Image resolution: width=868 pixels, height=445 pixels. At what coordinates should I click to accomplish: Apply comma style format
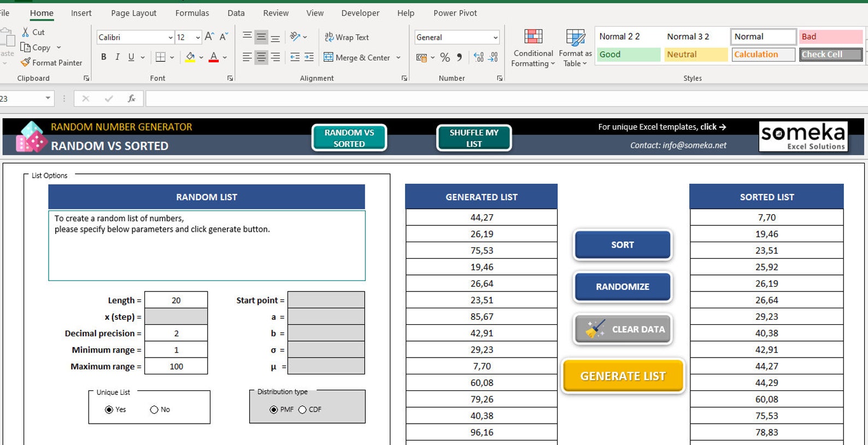click(x=459, y=57)
